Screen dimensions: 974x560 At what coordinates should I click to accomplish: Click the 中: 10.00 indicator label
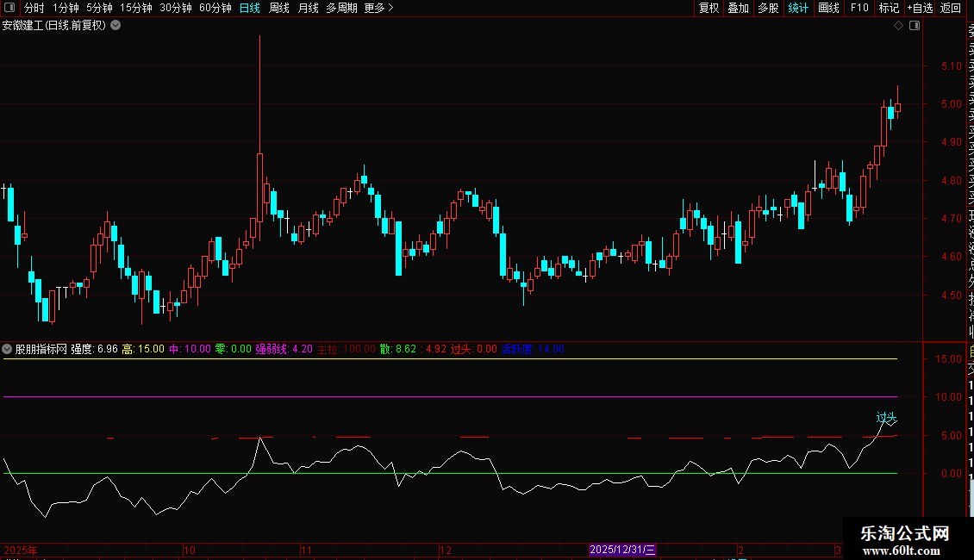[190, 349]
